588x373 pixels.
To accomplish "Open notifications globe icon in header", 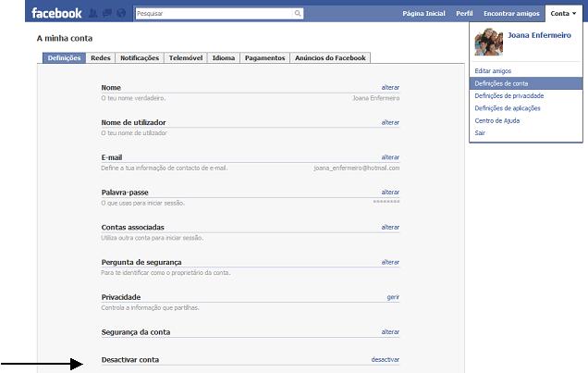I will click(121, 14).
